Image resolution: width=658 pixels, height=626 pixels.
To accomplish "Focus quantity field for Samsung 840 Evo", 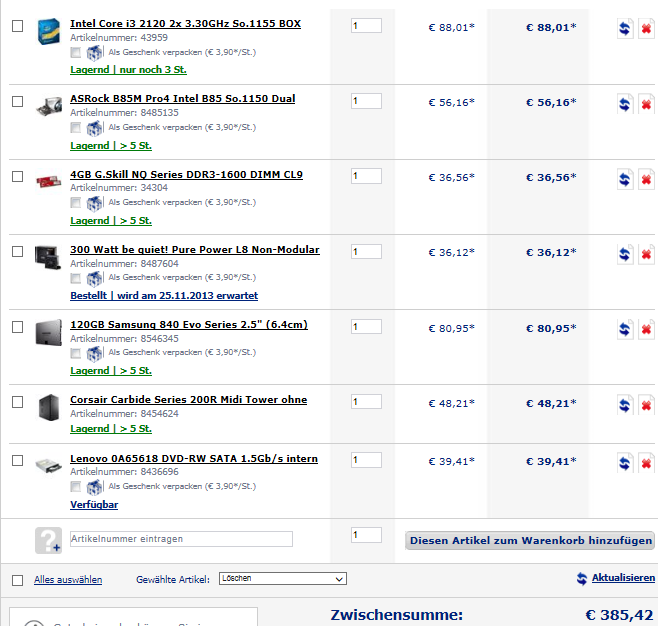I will (366, 326).
